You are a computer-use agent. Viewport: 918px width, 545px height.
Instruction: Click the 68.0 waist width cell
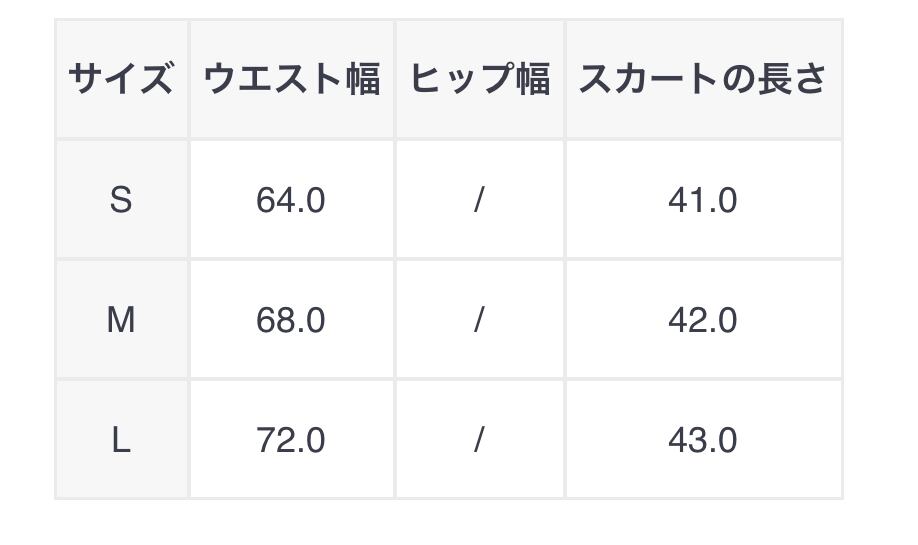click(291, 320)
